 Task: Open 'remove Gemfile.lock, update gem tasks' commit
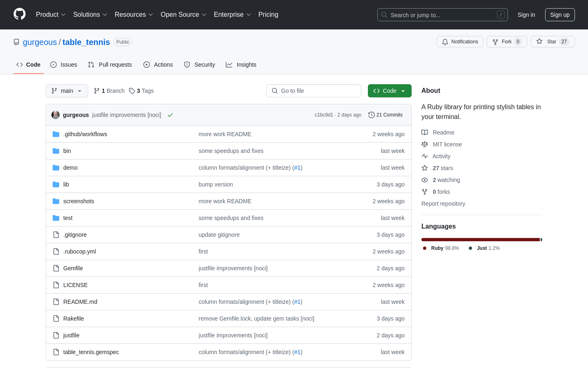tap(256, 319)
